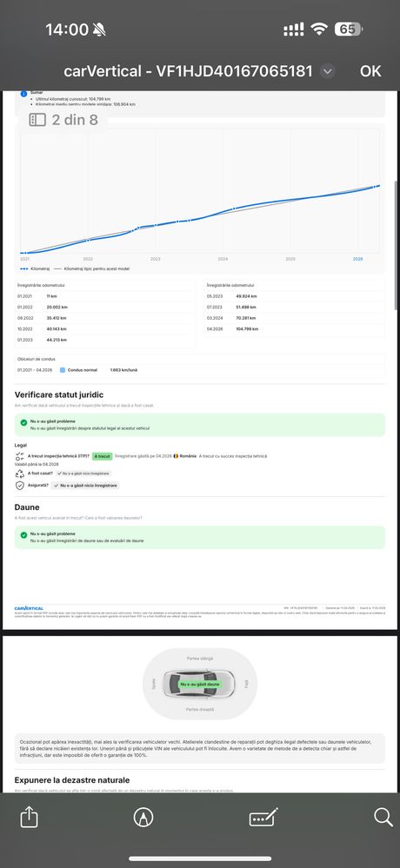The width and height of the screenshot is (400, 868).
Task: Open page thumbnails via '2 din 8' icon
Action: coord(37,120)
